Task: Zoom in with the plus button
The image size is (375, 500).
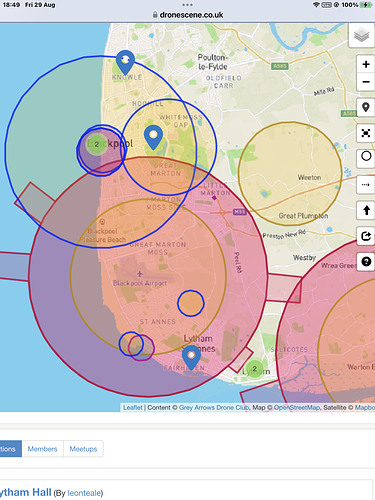Action: tap(366, 64)
